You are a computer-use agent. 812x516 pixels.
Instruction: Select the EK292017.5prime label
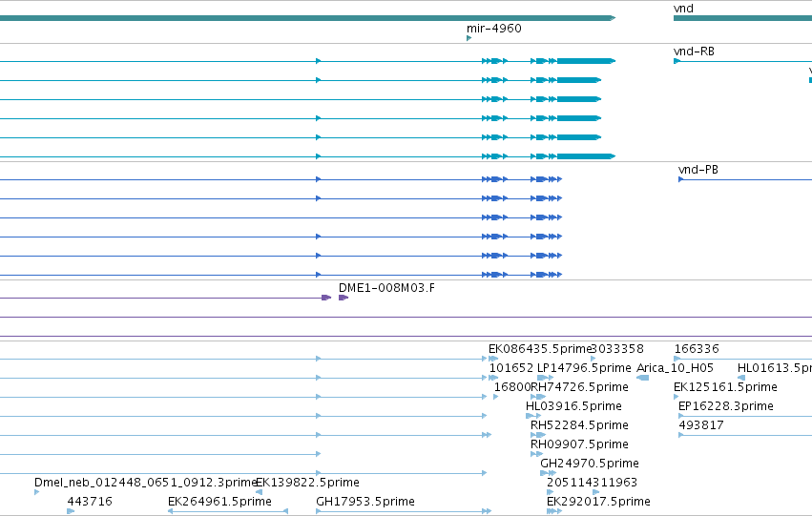click(x=598, y=502)
